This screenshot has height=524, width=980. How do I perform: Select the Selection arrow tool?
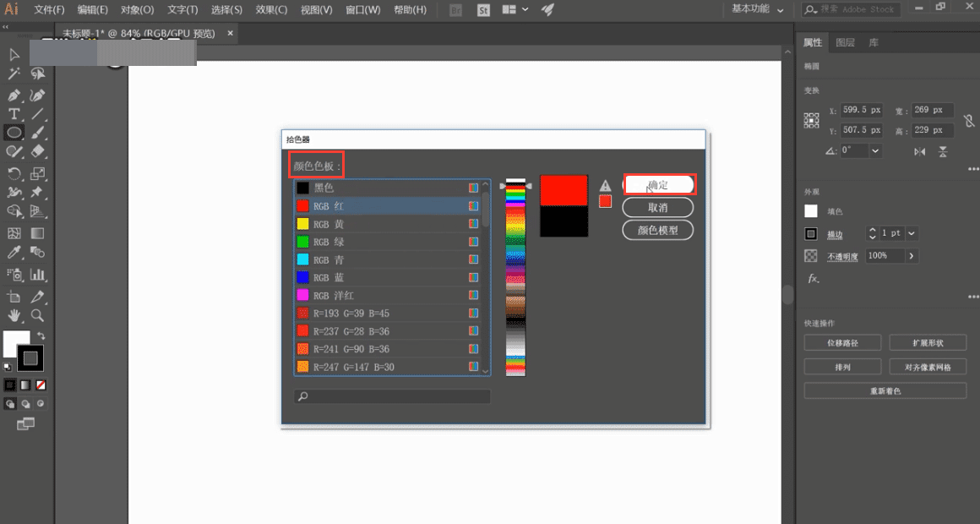coord(14,55)
